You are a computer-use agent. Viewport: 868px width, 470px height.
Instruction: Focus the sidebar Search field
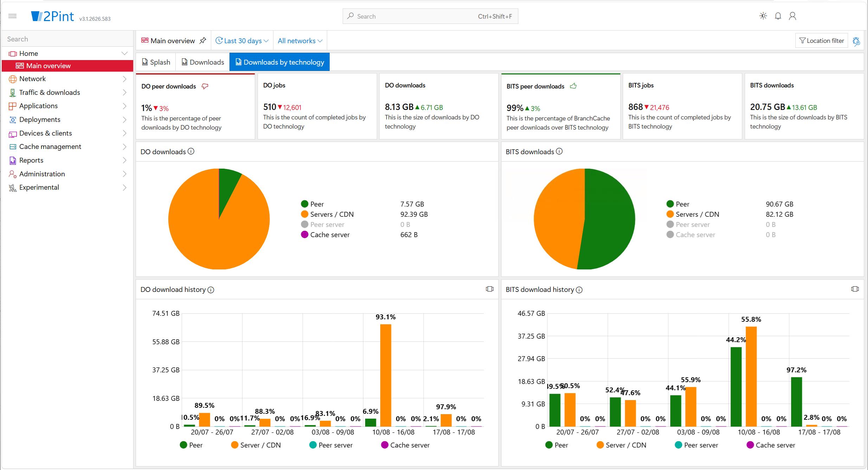[x=67, y=39]
